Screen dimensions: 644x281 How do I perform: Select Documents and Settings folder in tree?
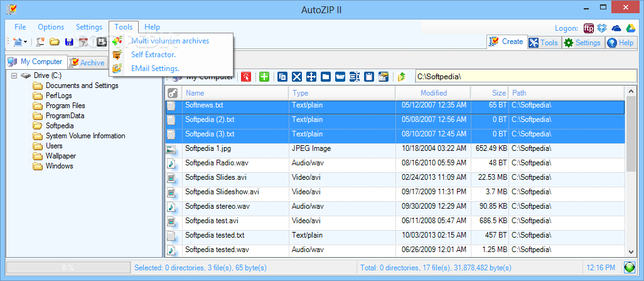pos(82,85)
